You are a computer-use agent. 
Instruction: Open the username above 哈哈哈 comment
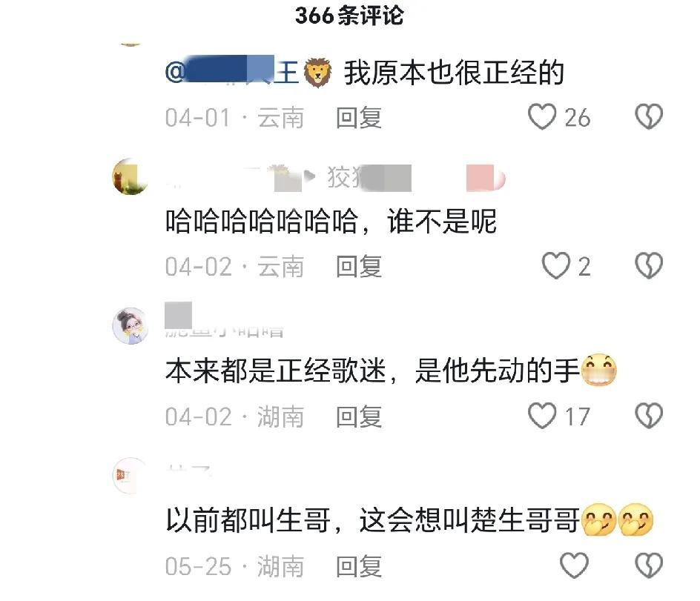tap(335, 178)
